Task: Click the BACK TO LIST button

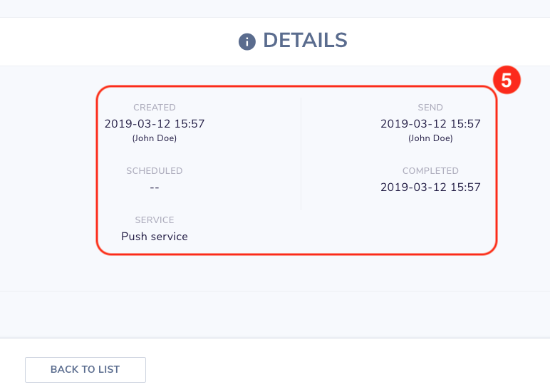Action: click(x=85, y=369)
